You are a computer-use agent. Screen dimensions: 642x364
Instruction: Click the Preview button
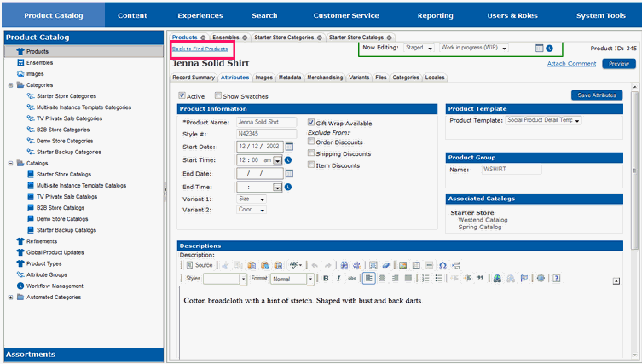coord(619,64)
